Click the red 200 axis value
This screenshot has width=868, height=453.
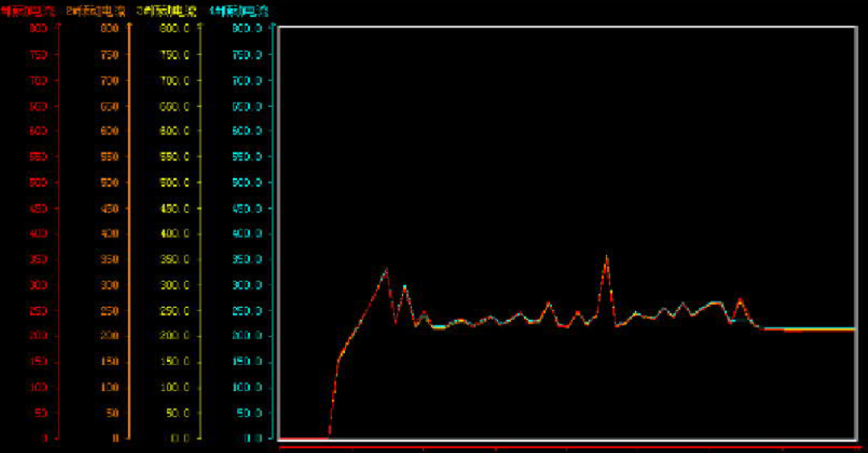click(38, 335)
